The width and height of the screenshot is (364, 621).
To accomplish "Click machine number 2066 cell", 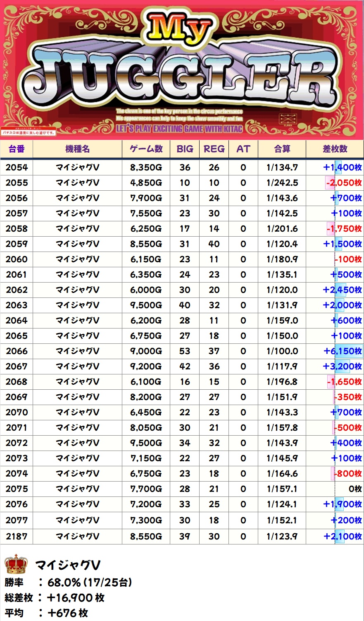I will 17,351.
